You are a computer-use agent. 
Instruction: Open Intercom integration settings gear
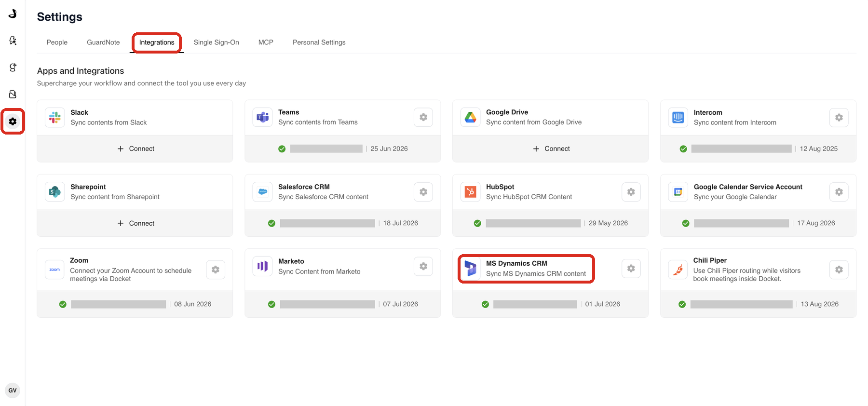[839, 117]
